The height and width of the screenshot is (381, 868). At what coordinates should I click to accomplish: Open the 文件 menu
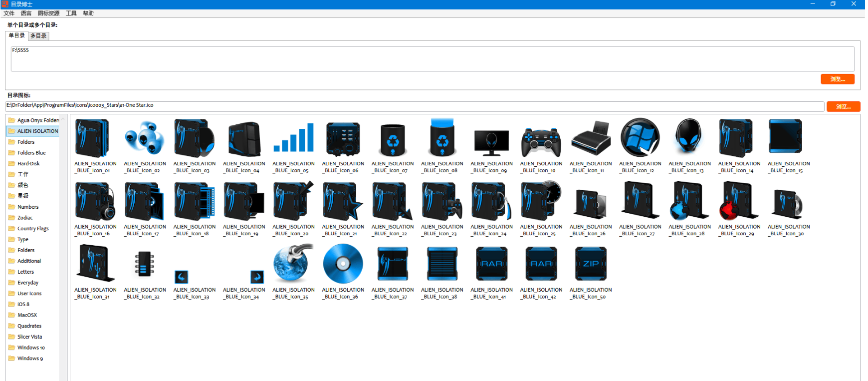coord(9,13)
